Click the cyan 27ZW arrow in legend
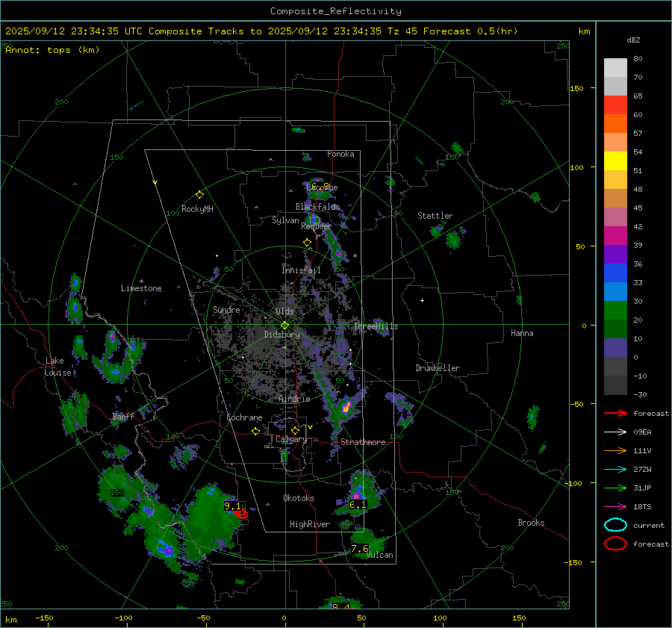672x628 pixels. click(615, 470)
